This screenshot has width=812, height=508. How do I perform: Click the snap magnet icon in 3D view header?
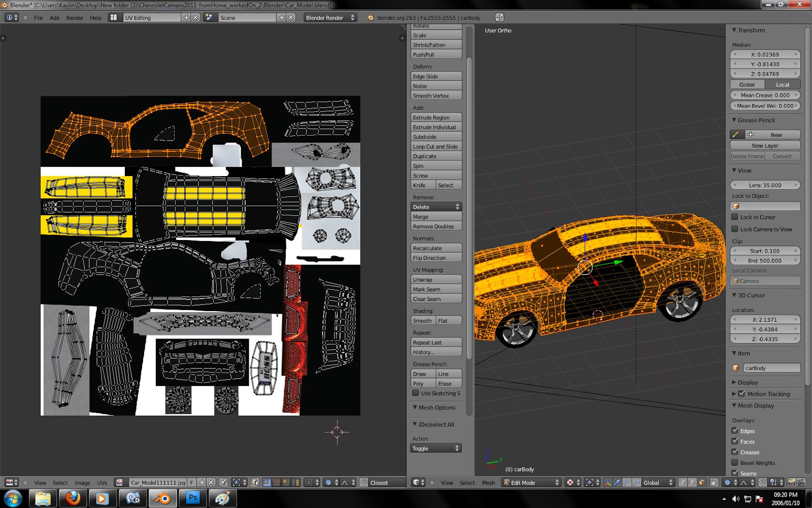click(762, 482)
